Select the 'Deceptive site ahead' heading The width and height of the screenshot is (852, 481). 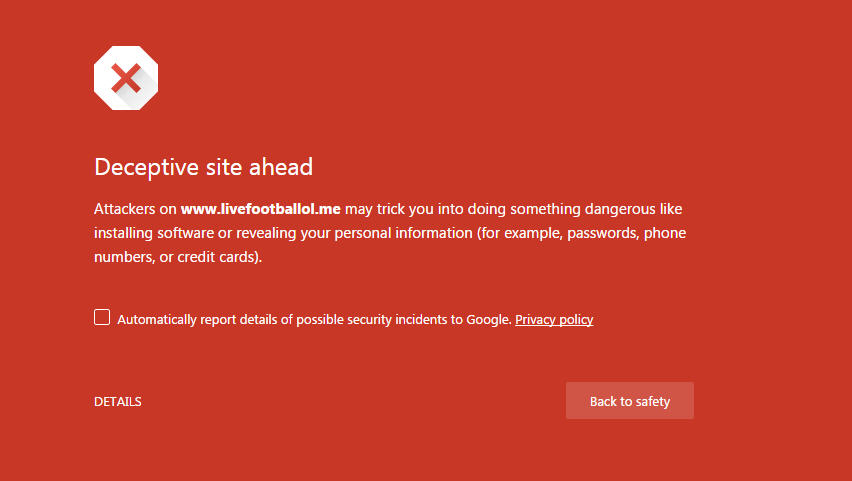point(204,167)
